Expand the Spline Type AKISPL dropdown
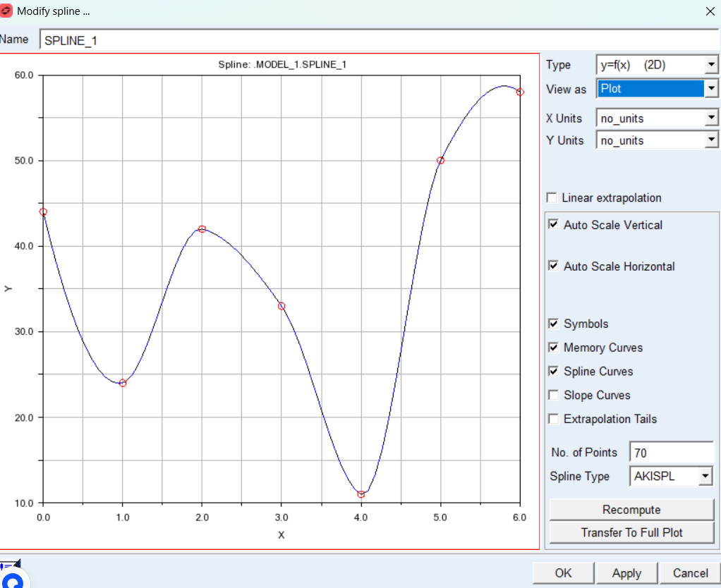Viewport: 721px width, 588px height. [x=705, y=476]
